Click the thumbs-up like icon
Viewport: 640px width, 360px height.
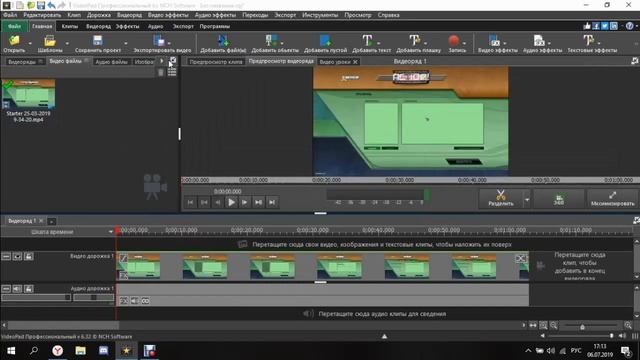tap(587, 26)
